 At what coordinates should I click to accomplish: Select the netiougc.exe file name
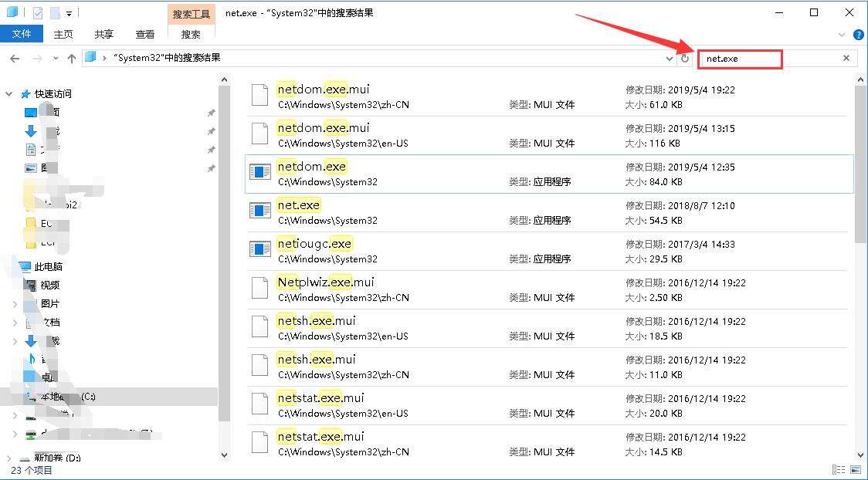314,244
